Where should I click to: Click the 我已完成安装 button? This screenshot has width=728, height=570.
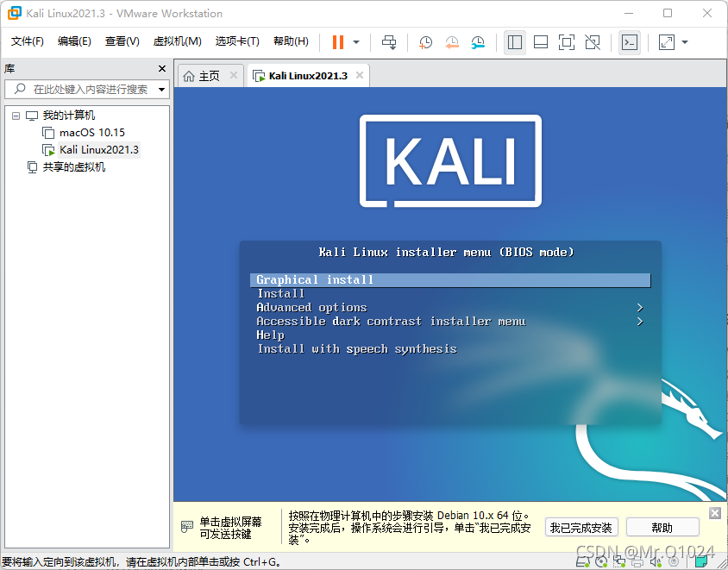pos(581,527)
